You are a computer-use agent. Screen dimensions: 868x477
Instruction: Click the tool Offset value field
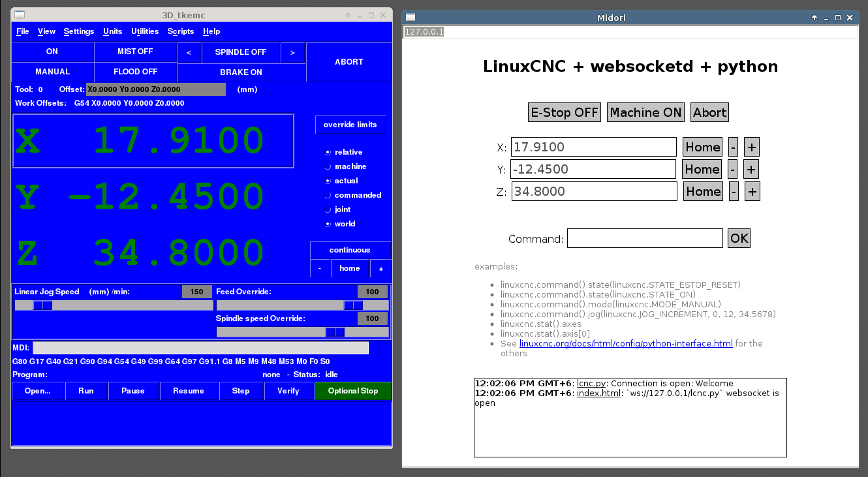tap(156, 89)
